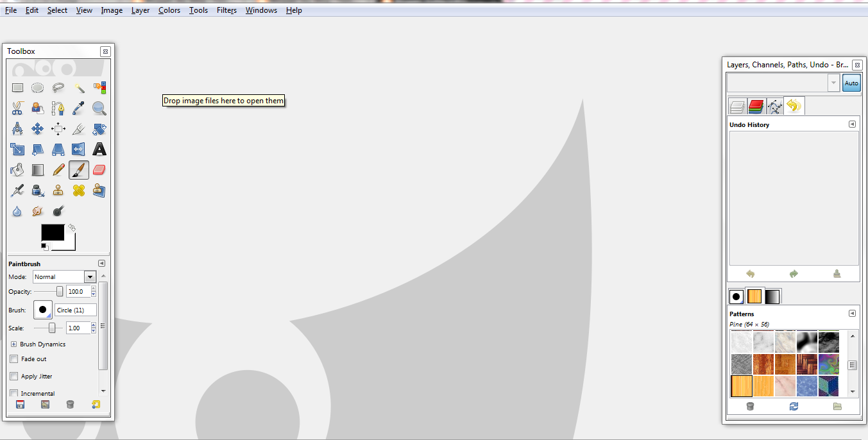
Task: Open the Undo History panel menu arrow
Action: click(x=852, y=124)
